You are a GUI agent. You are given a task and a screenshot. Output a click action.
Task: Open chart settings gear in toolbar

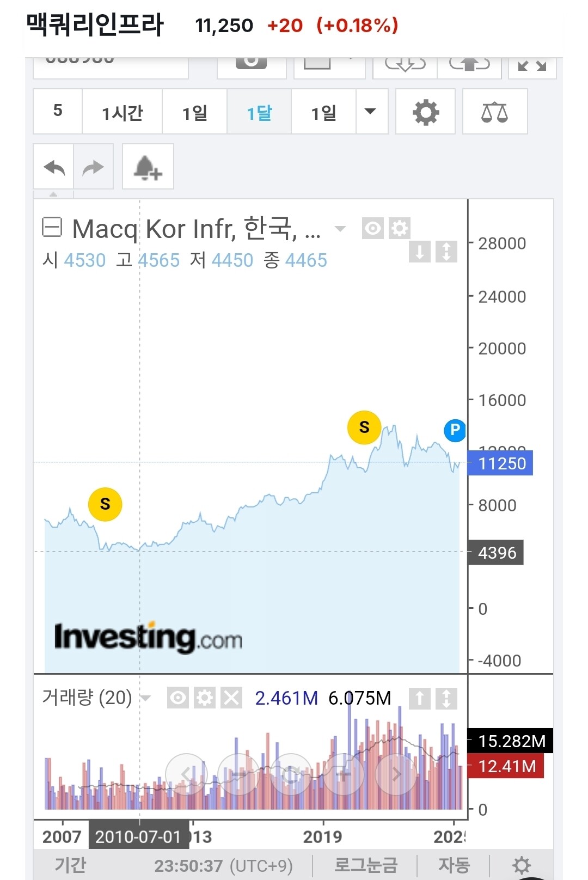tap(425, 112)
